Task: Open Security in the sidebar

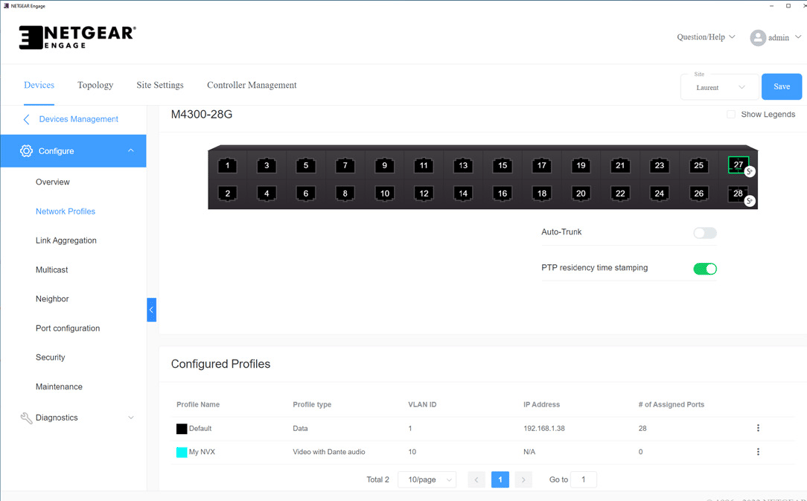Action: point(50,357)
